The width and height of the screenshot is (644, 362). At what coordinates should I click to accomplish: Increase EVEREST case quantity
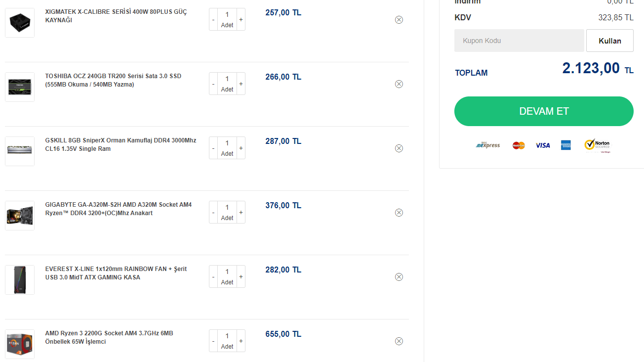241,277
